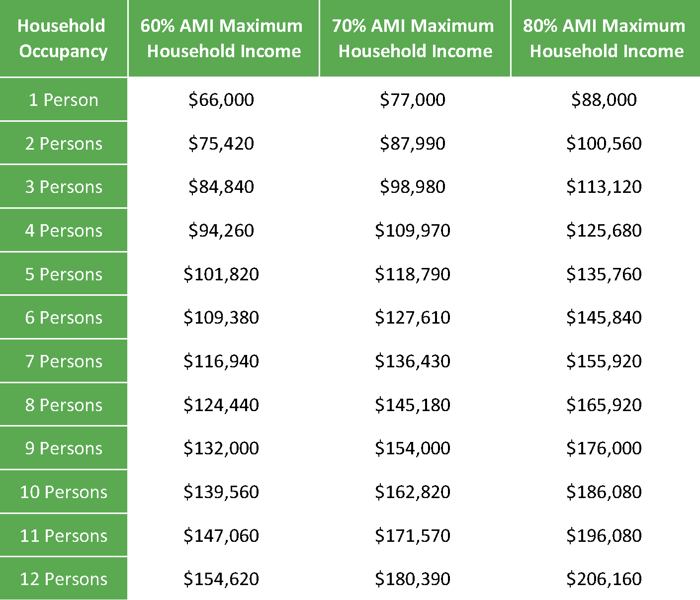
Task: Select the 70% AMI Maximum Household Income header
Action: coord(415,38)
